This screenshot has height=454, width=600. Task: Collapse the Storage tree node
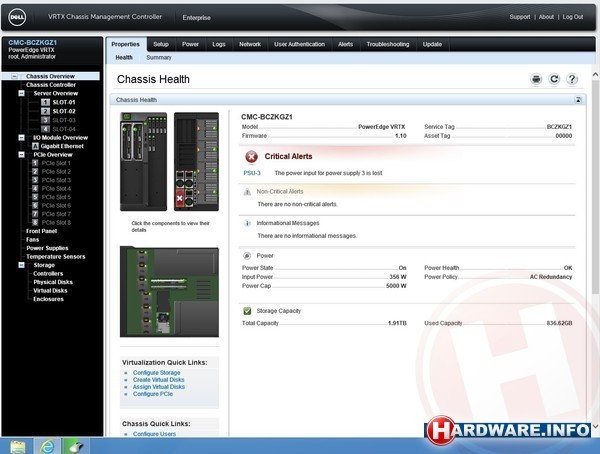tap(21, 265)
